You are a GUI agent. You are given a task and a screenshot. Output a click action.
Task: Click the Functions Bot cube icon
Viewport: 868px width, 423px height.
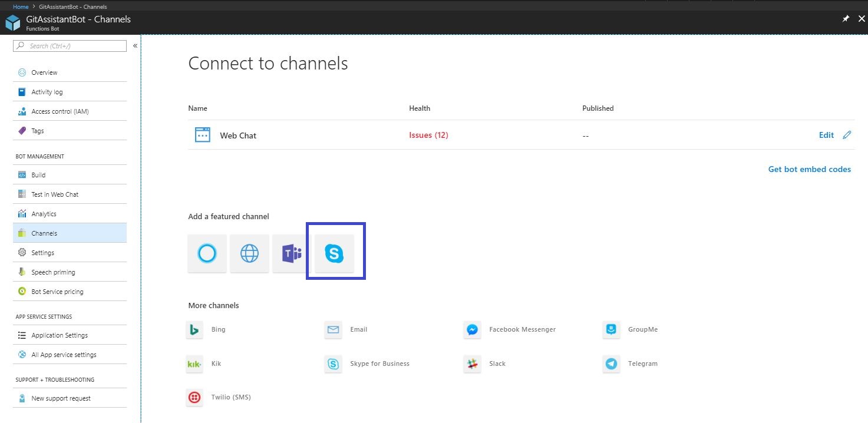(13, 23)
